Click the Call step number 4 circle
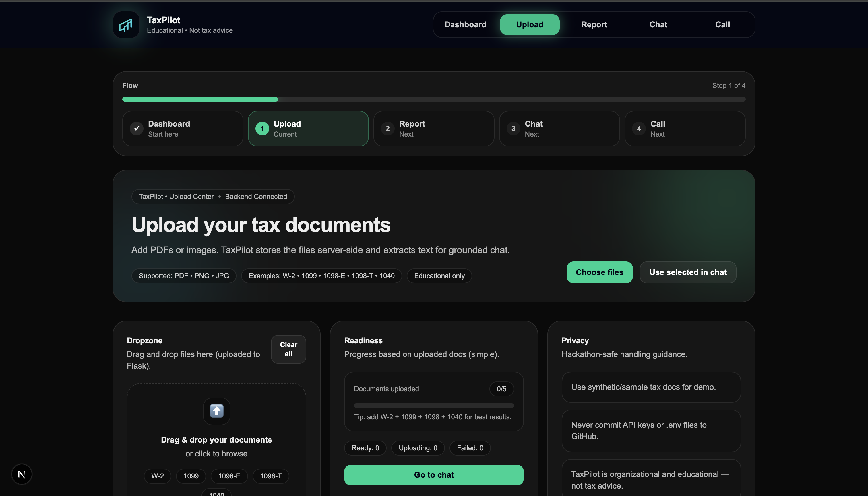The height and width of the screenshot is (496, 868). [x=639, y=128]
